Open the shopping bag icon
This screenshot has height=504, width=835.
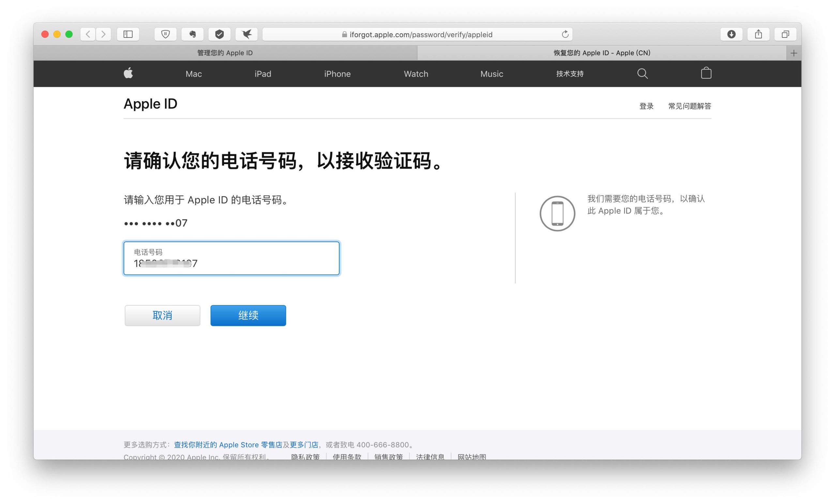click(706, 73)
